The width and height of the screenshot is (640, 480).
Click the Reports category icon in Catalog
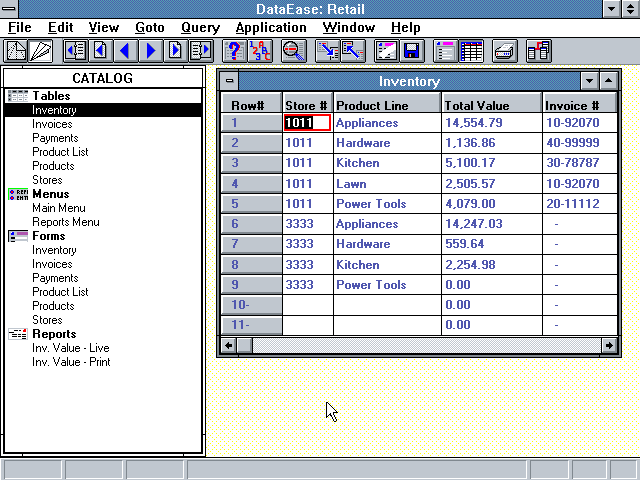click(x=18, y=334)
